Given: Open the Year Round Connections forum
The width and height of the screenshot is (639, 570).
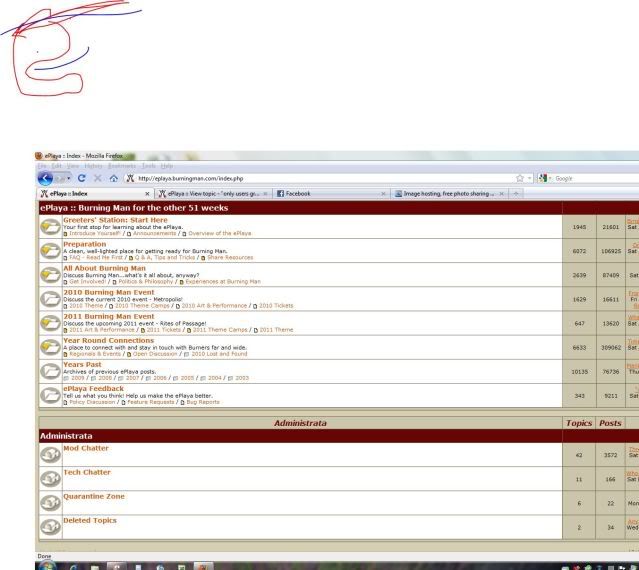Looking at the screenshot, I should [x=108, y=340].
